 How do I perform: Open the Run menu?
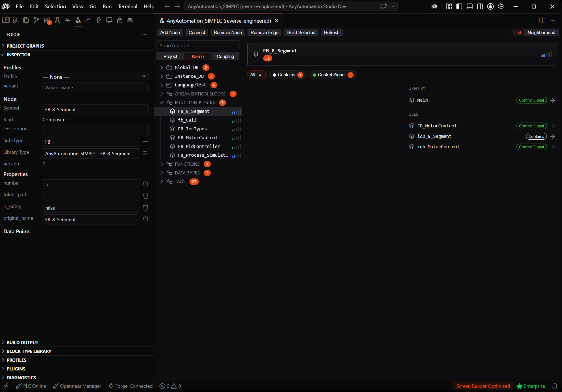coord(107,6)
